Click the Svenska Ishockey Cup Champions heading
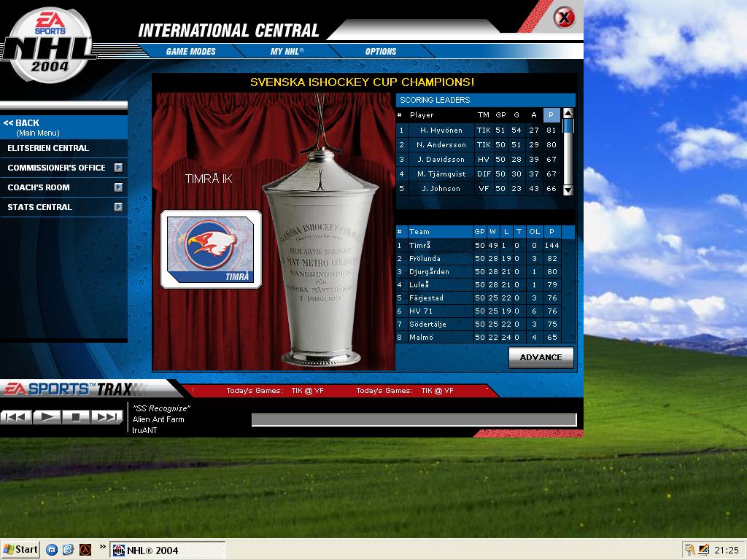This screenshot has height=560, width=747. pos(362,82)
